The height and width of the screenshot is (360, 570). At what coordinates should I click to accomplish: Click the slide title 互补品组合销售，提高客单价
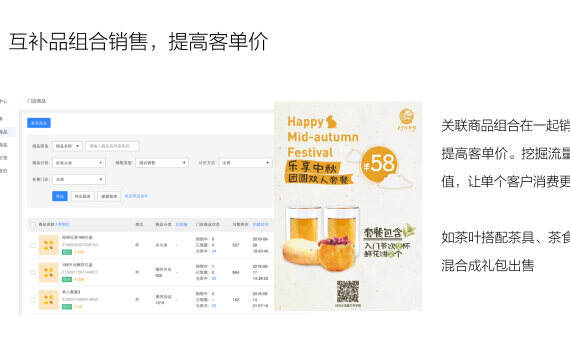click(139, 41)
